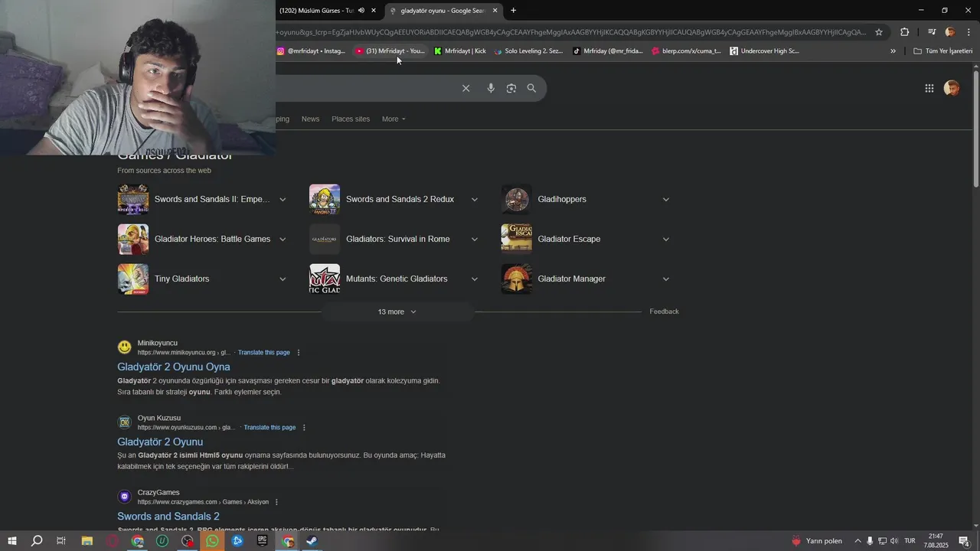The height and width of the screenshot is (551, 980).
Task: Expand Gladiators: Survival in Rome entry
Action: click(x=474, y=239)
